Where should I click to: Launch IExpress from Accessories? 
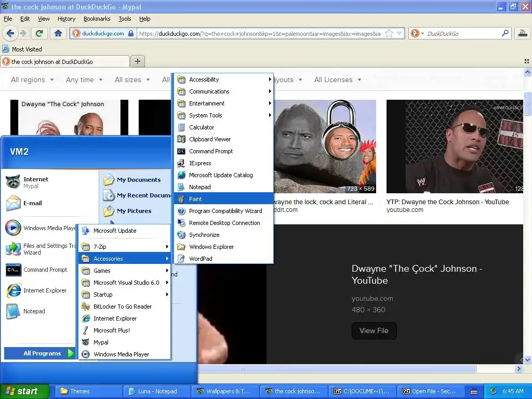tap(223, 163)
